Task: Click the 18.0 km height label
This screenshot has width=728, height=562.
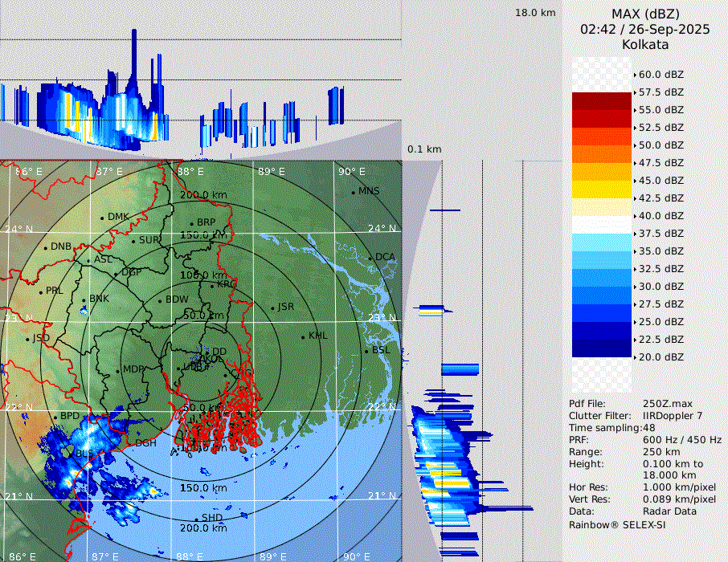Action: tap(535, 13)
